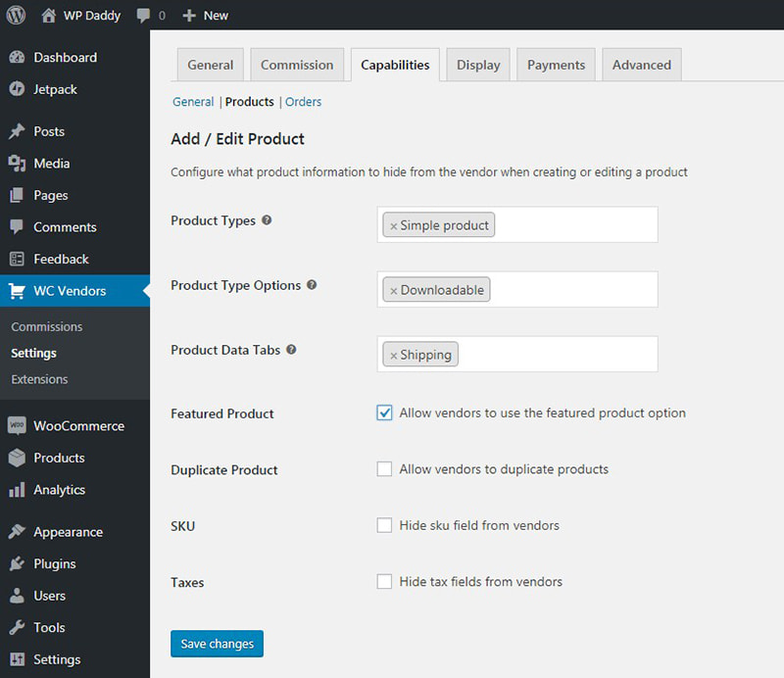Viewport: 784px width, 678px height.
Task: Open Settings under WC Vendors submenu
Action: tap(33, 353)
